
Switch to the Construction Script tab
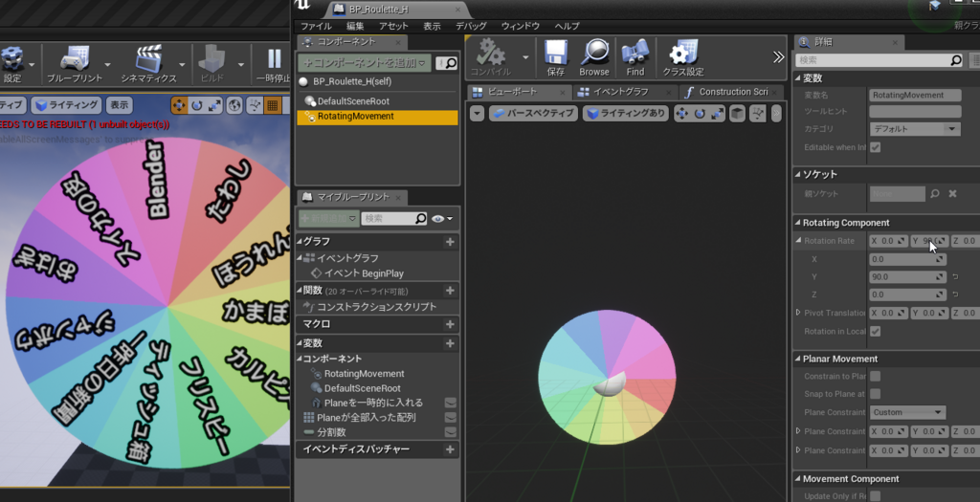click(732, 92)
